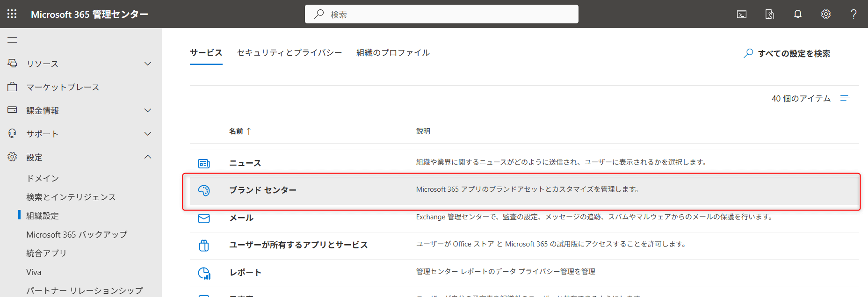Click the ブランド センター palette icon
This screenshot has height=297, width=868.
(x=204, y=190)
